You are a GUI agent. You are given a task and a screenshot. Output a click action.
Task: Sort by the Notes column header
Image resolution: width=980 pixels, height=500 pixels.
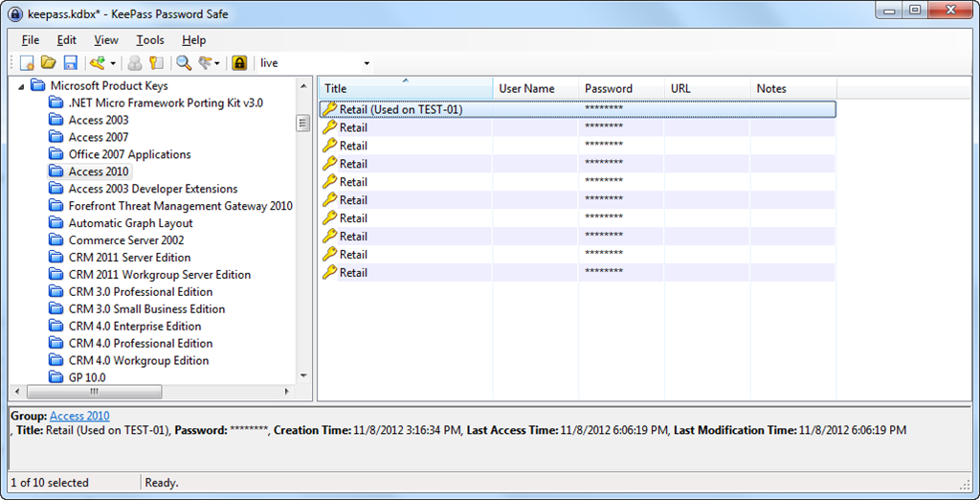point(793,88)
